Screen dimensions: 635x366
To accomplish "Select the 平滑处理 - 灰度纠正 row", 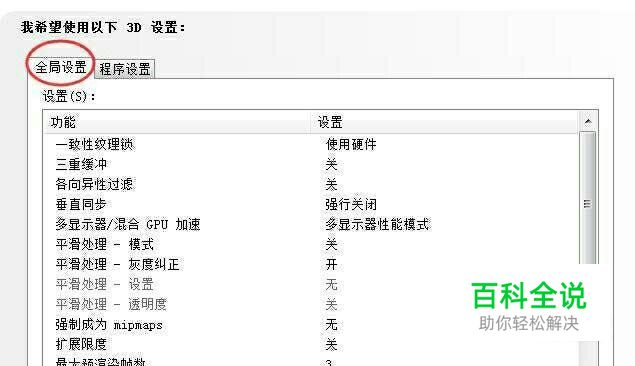I will click(311, 264).
